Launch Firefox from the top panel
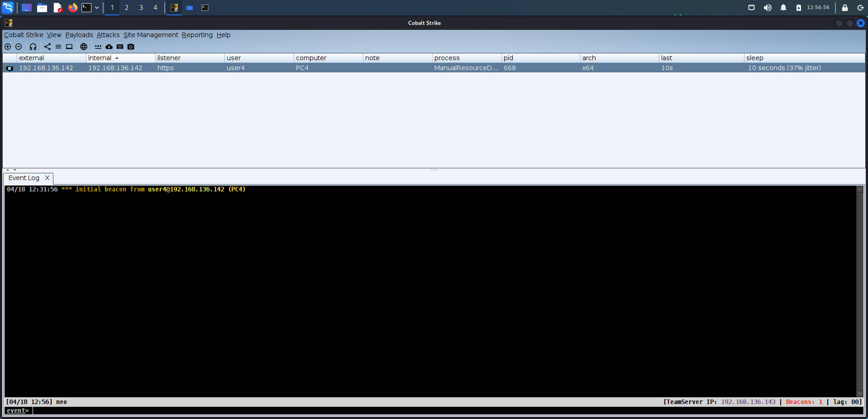Viewport: 868px width, 419px height. tap(73, 8)
